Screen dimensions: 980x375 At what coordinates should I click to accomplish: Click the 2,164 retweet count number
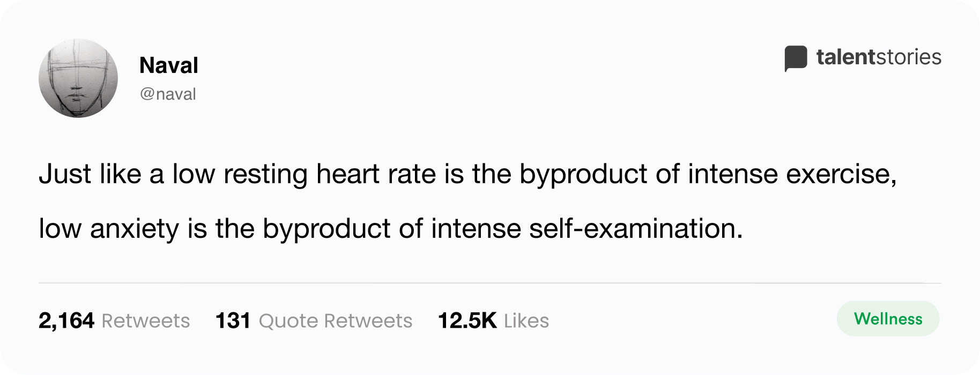tap(66, 321)
